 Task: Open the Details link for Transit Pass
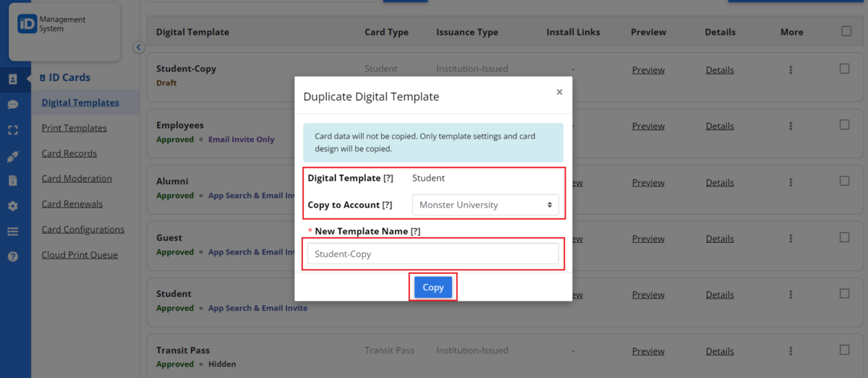tap(720, 351)
